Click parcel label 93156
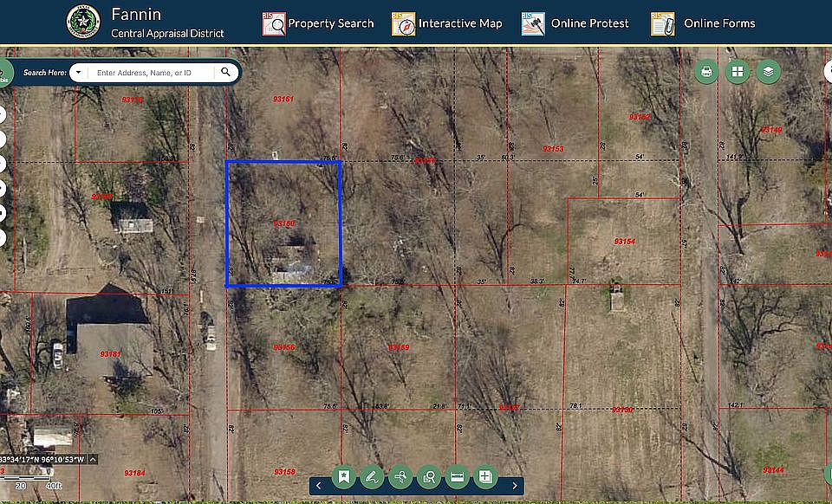The width and height of the screenshot is (832, 504). coord(284,347)
